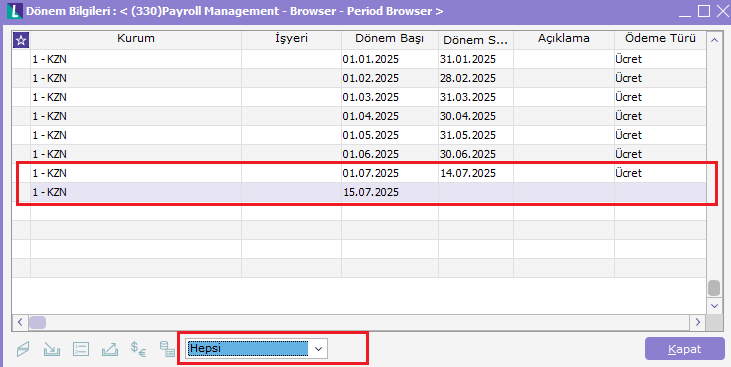Click the numbered list icon in toolbar
Screen dimensions: 731x367
tap(81, 349)
